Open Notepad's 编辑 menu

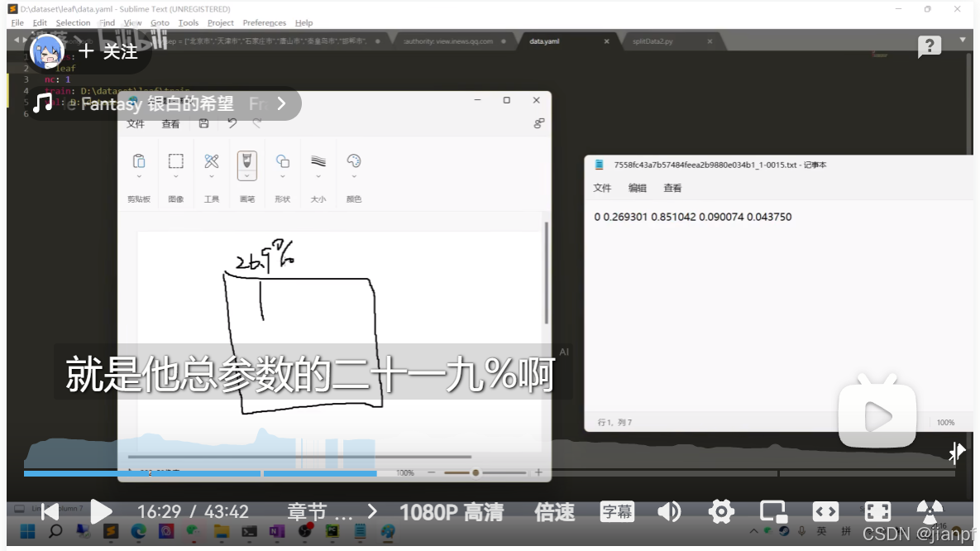[x=637, y=188]
